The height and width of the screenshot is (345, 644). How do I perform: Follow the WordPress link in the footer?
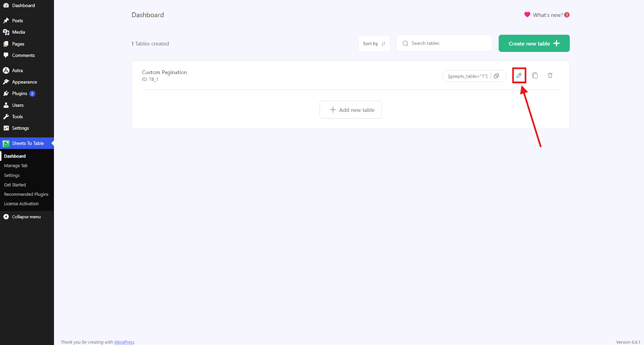pyautogui.click(x=124, y=342)
